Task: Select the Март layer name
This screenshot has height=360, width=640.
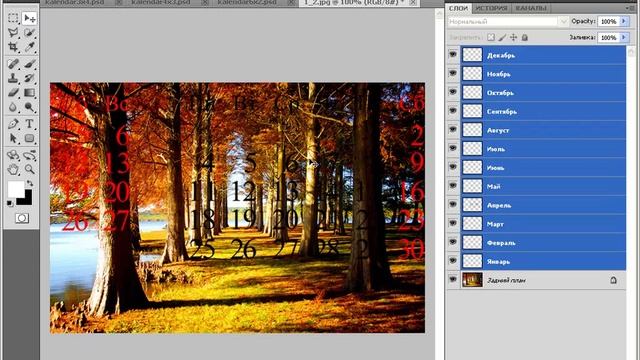Action: coord(495,224)
